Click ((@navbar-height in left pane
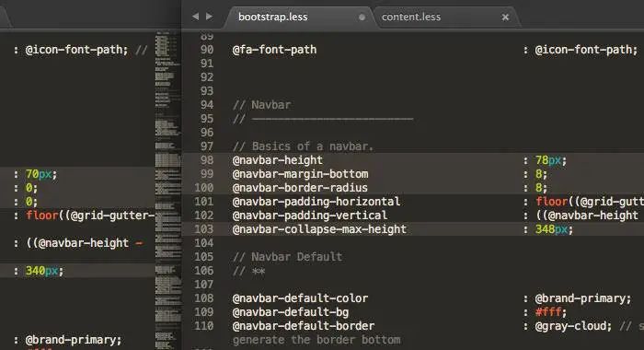This screenshot has height=350, width=644. [x=77, y=243]
